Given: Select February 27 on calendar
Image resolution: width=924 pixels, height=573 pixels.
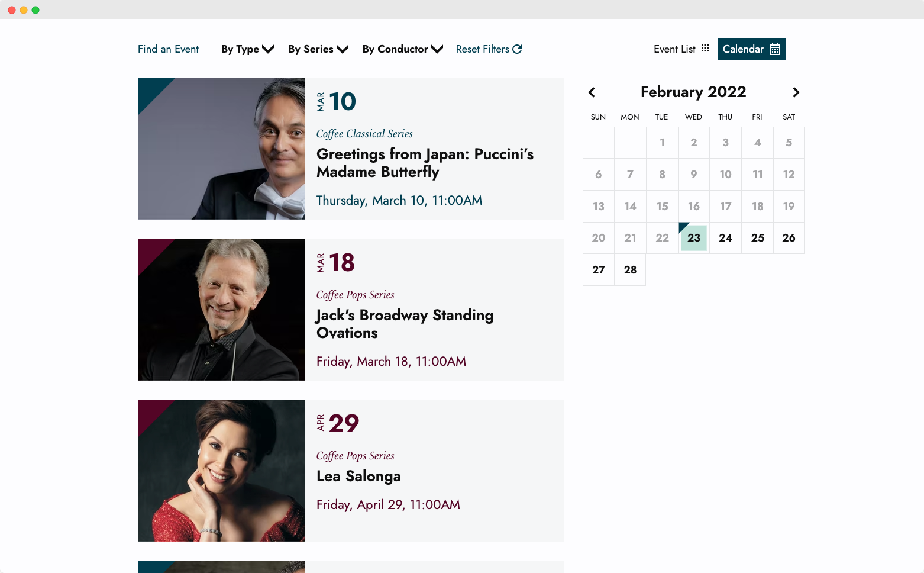Looking at the screenshot, I should click(599, 270).
